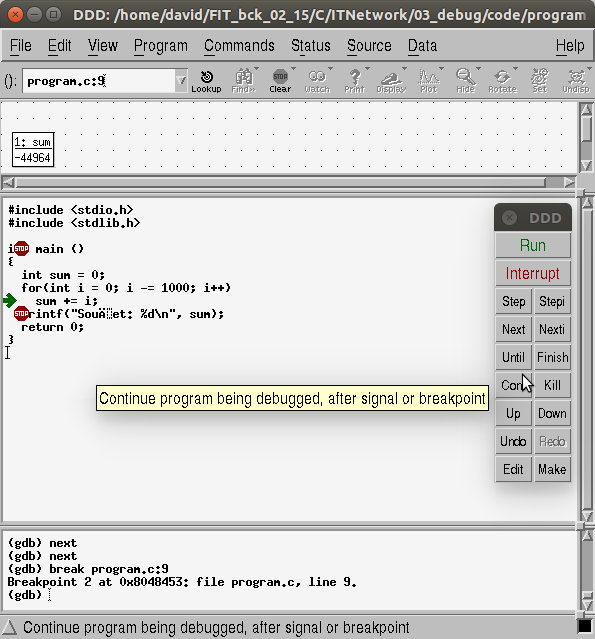This screenshot has height=639, width=595.
Task: Click the data window horizontal scrollbar
Action: (x=280, y=182)
